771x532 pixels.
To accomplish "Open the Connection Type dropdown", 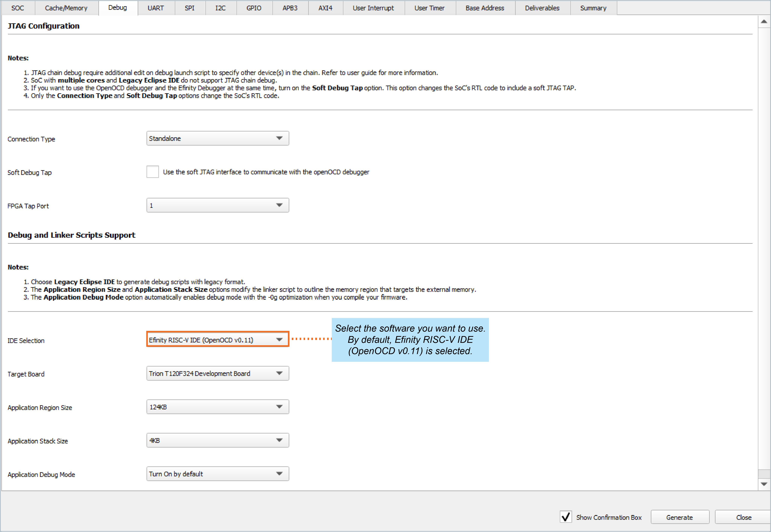I will [x=217, y=138].
